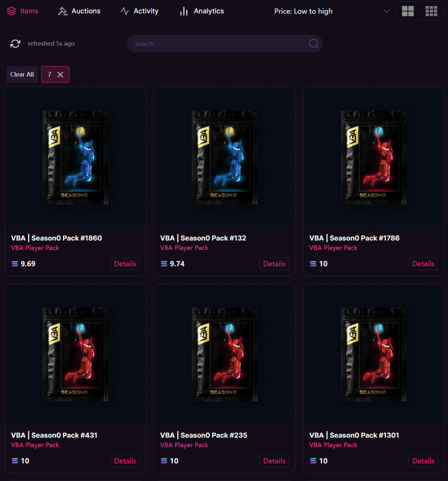Open Pack #1860 image thumbnail
This screenshot has height=481, width=448.
click(x=75, y=158)
